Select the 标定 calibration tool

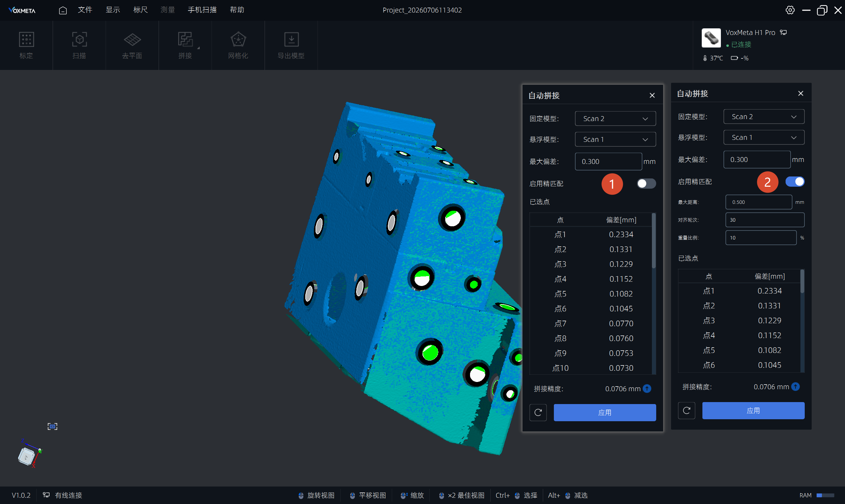(x=26, y=46)
